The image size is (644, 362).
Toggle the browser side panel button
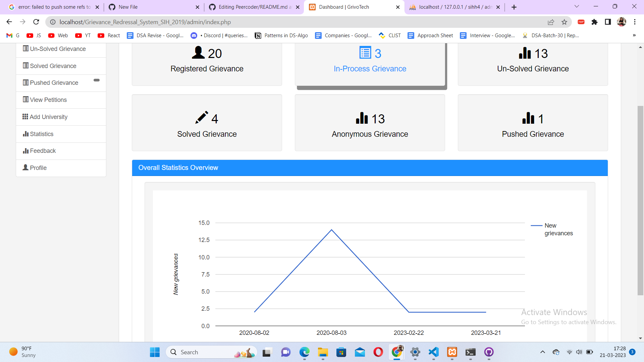click(607, 22)
